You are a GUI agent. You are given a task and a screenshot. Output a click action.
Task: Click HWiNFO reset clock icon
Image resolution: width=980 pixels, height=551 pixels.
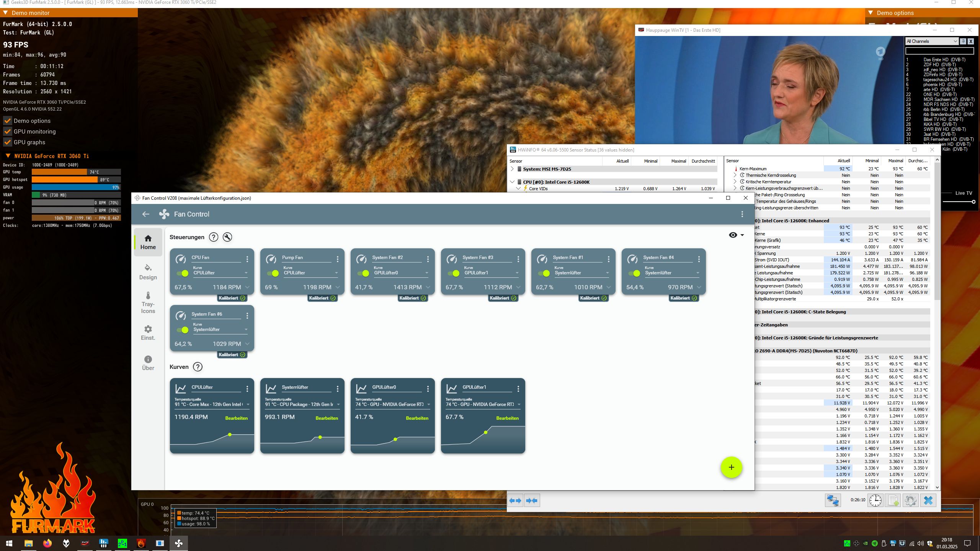click(x=875, y=500)
